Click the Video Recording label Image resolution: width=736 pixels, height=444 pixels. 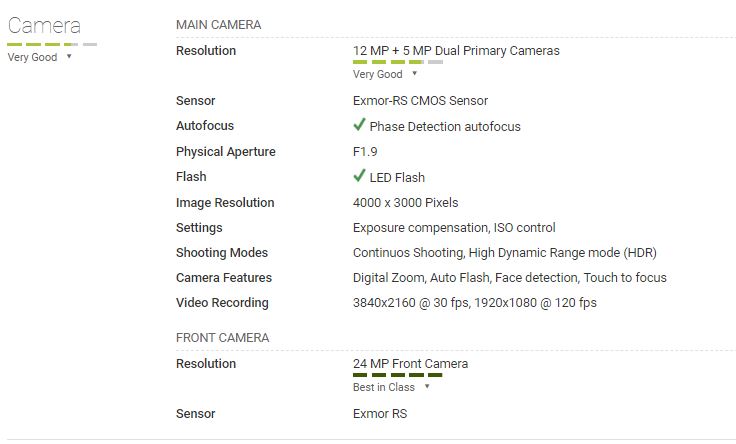(x=222, y=303)
